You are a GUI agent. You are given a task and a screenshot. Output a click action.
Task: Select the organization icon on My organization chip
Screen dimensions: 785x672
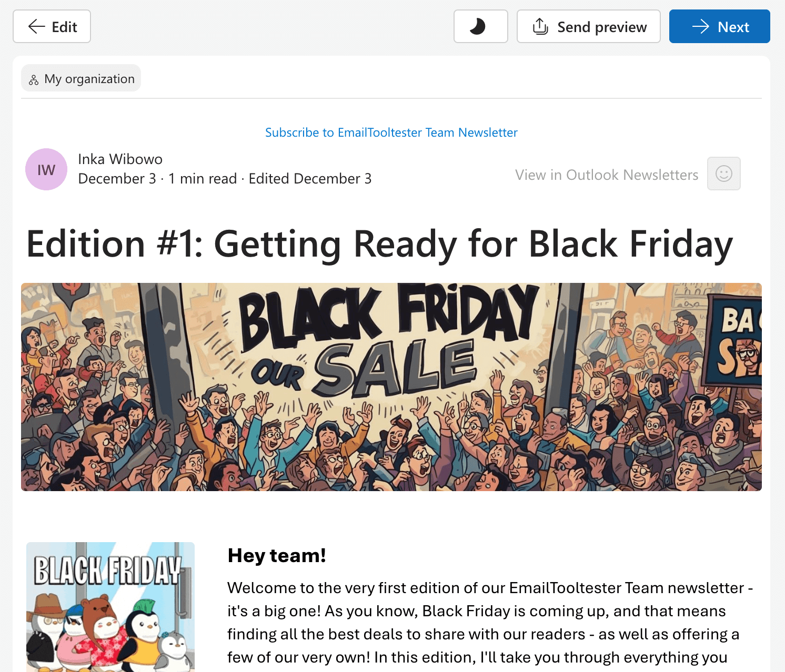[x=33, y=78]
